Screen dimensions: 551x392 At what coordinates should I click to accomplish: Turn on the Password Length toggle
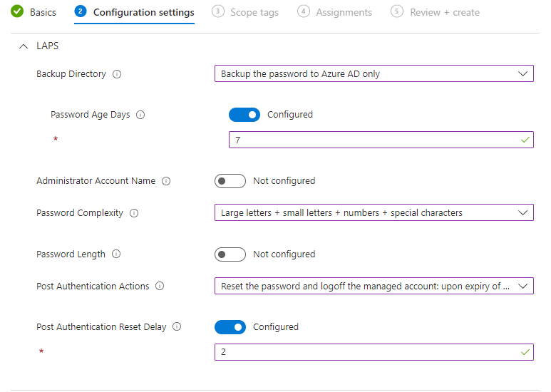230,254
